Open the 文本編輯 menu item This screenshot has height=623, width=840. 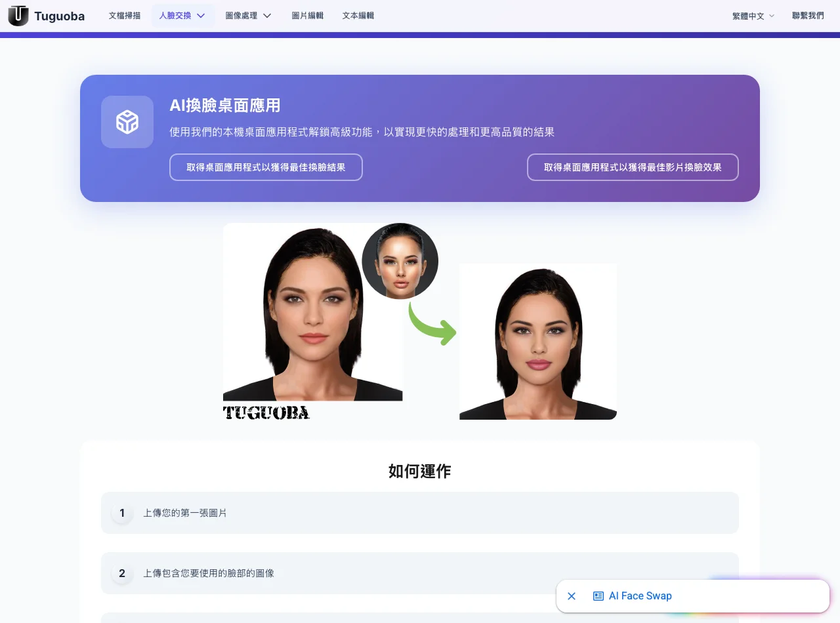(x=358, y=16)
